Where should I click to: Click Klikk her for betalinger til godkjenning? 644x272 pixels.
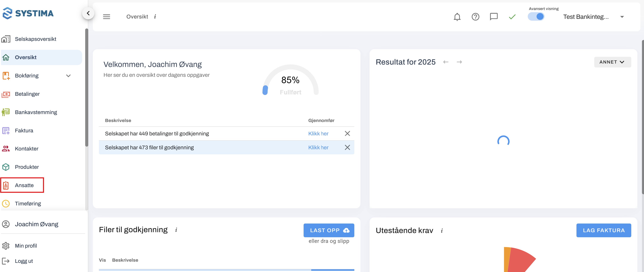318,133
